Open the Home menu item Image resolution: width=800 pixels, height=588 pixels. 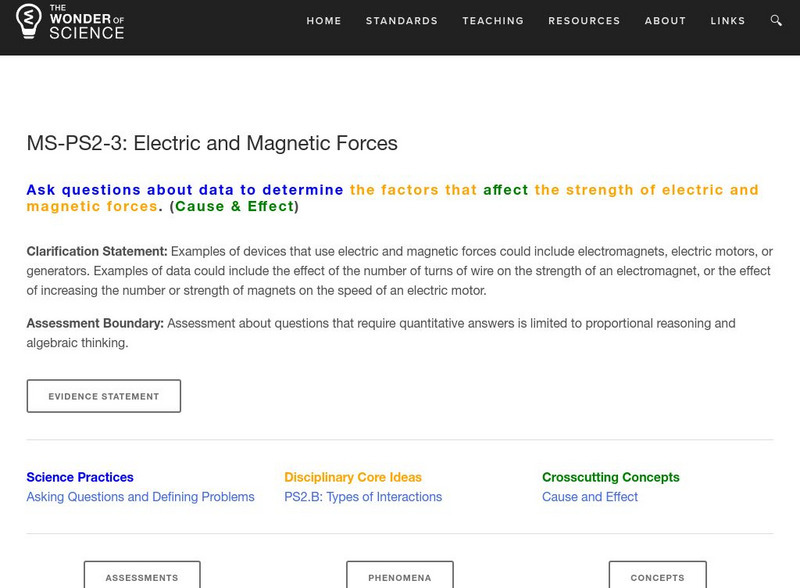click(x=324, y=21)
